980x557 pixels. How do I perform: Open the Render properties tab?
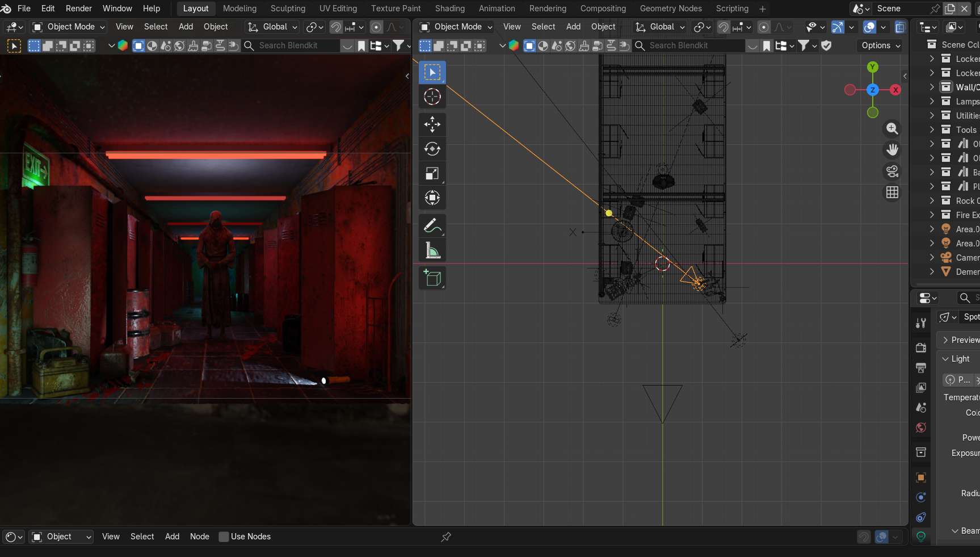click(x=921, y=347)
